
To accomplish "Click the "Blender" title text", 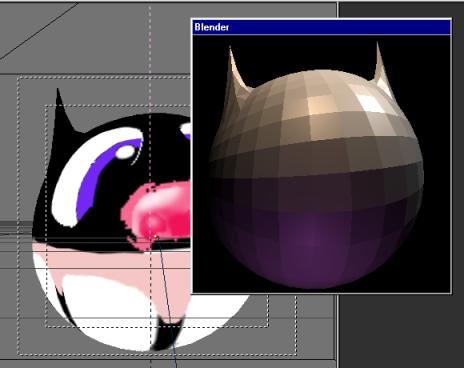I will coord(211,27).
